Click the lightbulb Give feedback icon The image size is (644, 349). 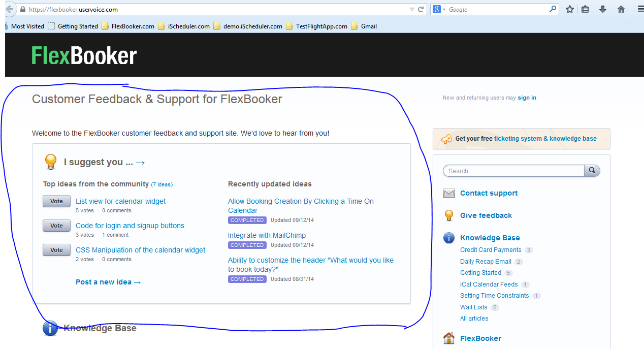point(449,215)
